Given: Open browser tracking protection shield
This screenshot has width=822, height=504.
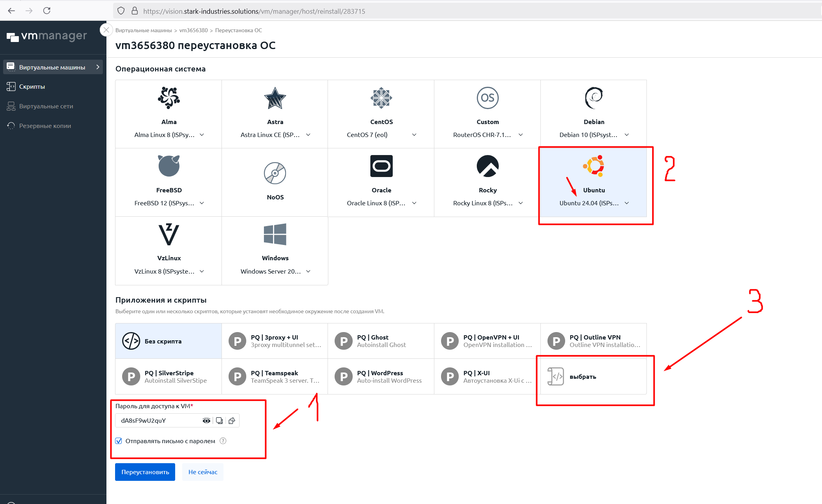Looking at the screenshot, I should coord(121,11).
